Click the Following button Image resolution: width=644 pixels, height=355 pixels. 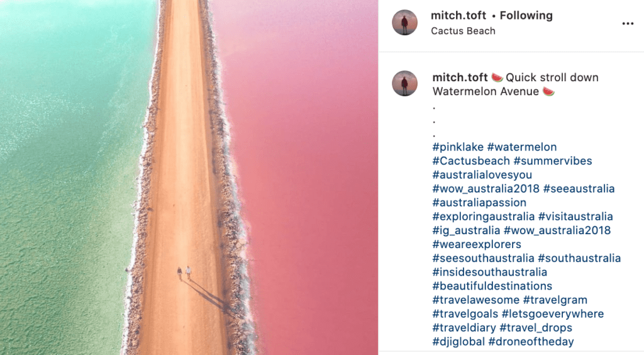coord(526,16)
